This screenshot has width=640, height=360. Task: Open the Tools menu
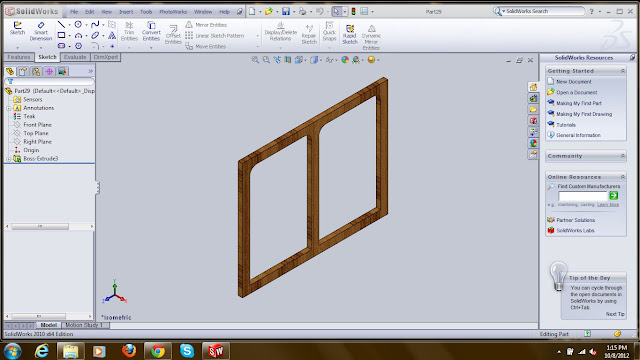(x=146, y=12)
